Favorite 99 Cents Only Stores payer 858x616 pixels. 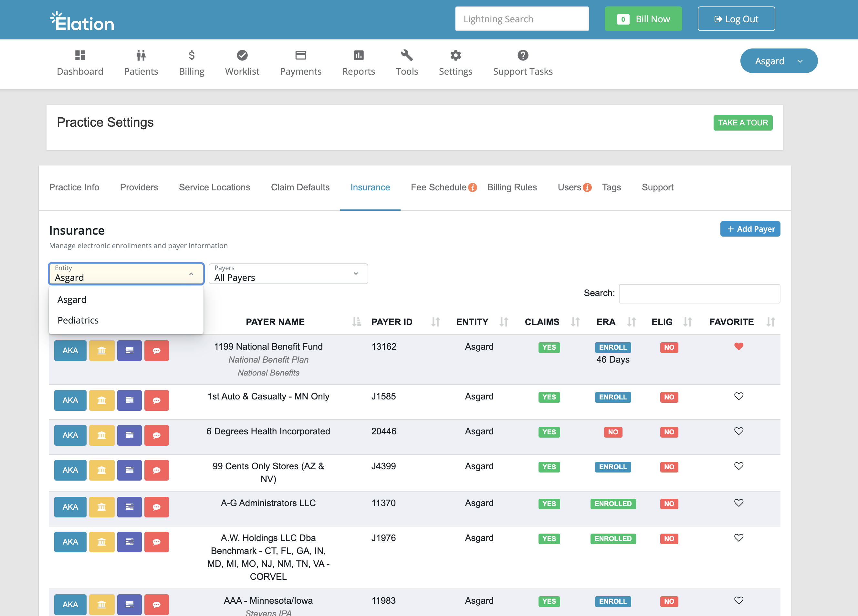point(738,466)
